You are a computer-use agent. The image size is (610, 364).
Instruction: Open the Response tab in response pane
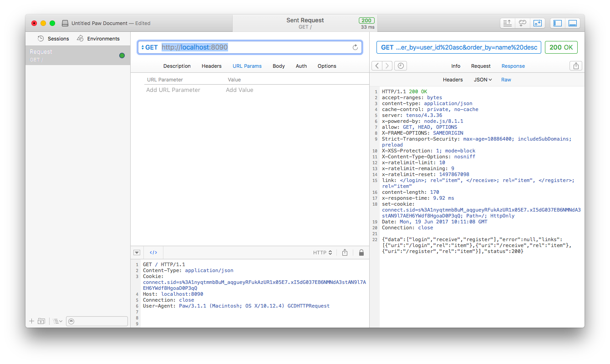tap(513, 66)
